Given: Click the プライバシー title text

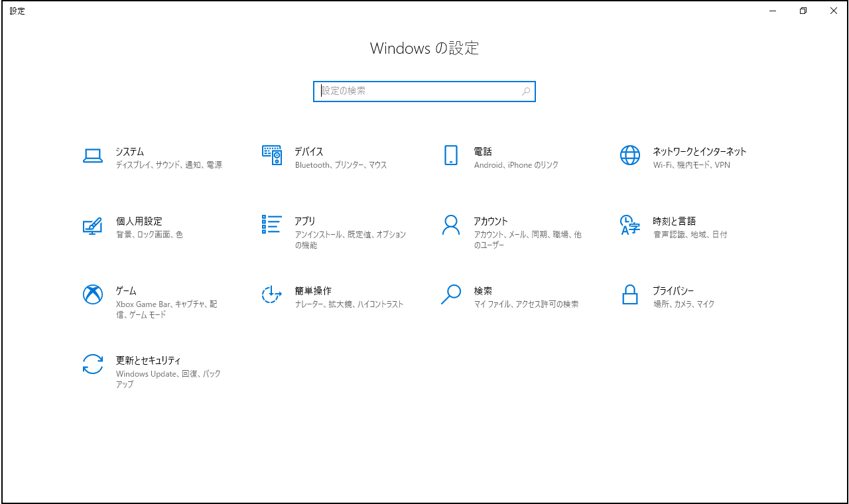Looking at the screenshot, I should pyautogui.click(x=673, y=291).
